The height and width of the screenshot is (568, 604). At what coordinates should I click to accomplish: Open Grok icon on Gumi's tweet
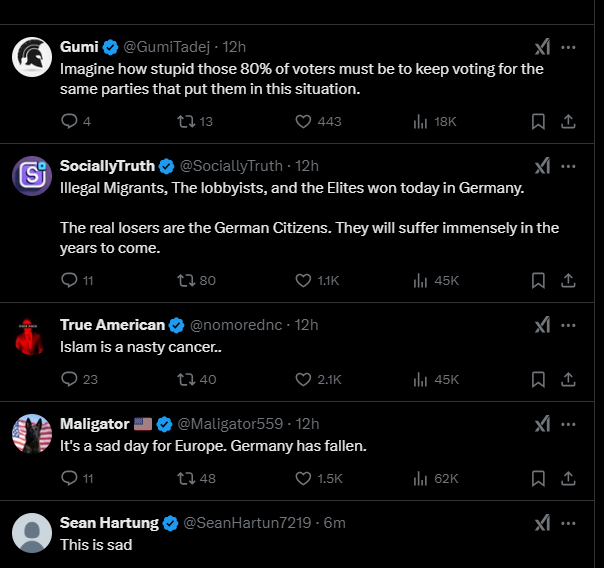[541, 47]
